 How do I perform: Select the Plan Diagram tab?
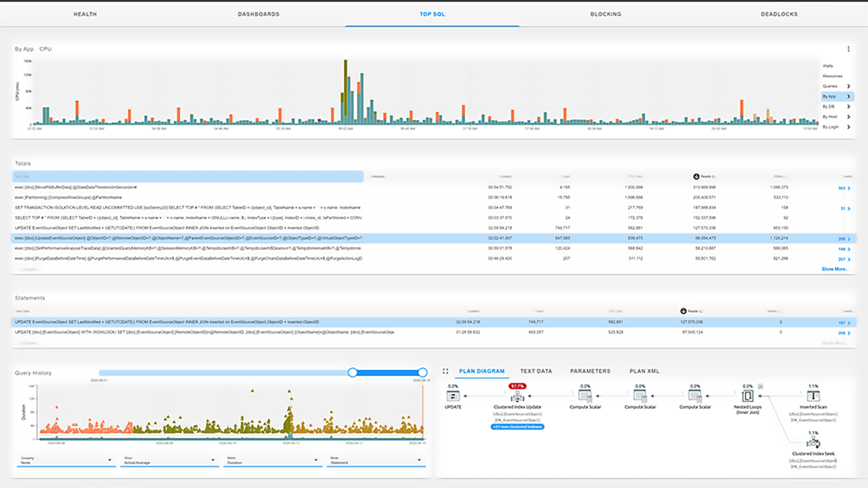[481, 371]
